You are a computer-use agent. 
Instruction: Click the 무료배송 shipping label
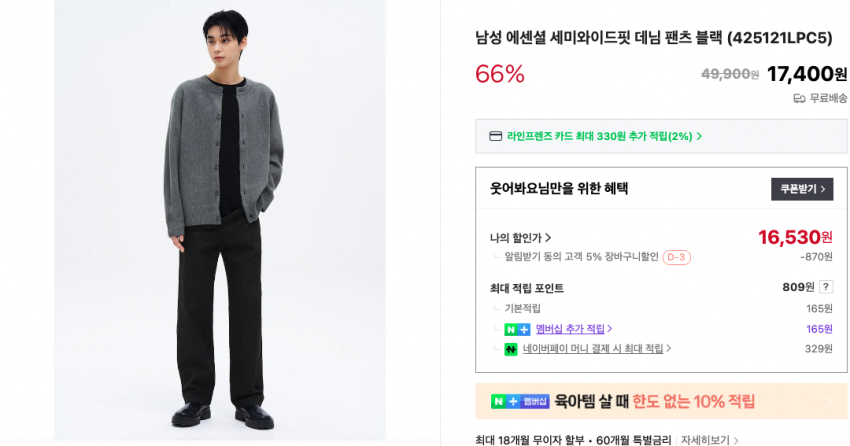tap(828, 98)
